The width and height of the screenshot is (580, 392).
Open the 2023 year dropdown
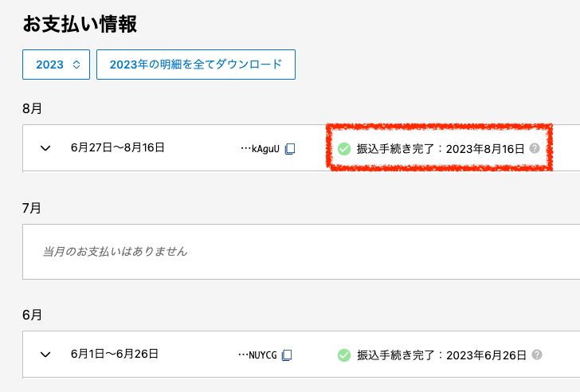tap(57, 65)
